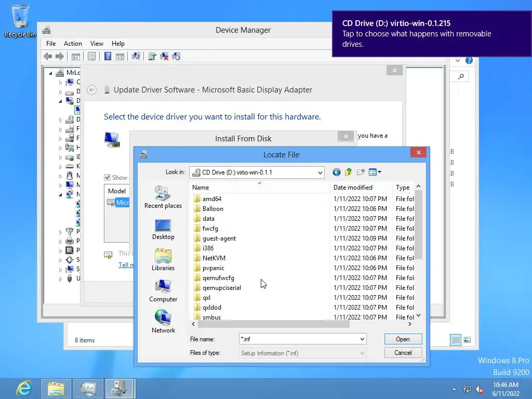Click the taskbar clock

point(506,389)
